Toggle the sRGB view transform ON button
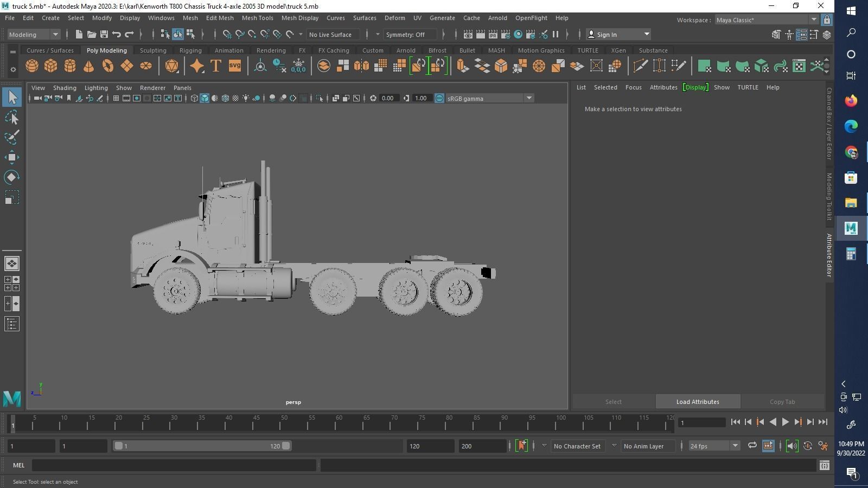Image resolution: width=868 pixels, height=488 pixels. (x=439, y=98)
